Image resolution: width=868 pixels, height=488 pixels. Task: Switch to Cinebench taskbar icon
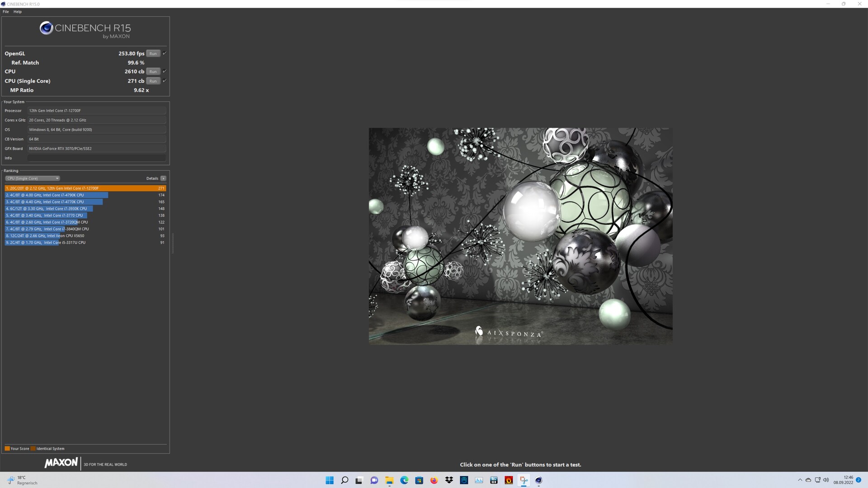(x=538, y=480)
